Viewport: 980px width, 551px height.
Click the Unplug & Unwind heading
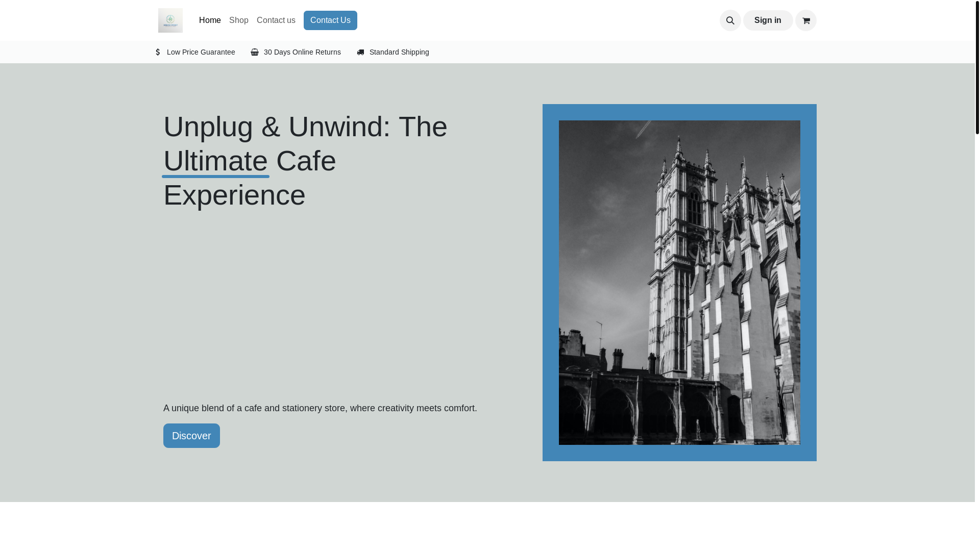[x=305, y=127]
